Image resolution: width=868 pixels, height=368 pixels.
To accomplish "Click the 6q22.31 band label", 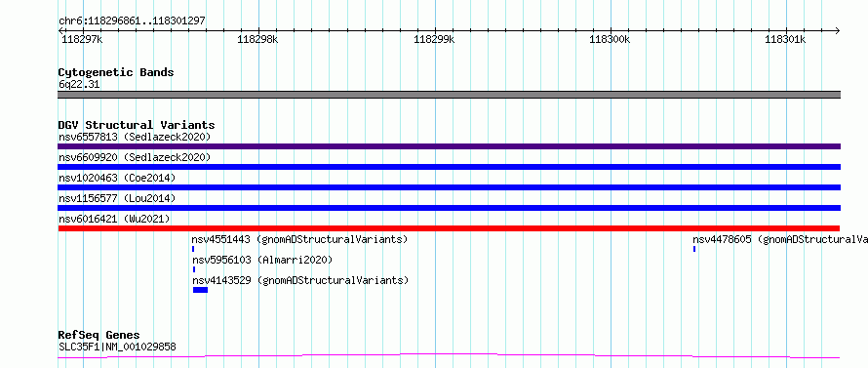I will [79, 85].
